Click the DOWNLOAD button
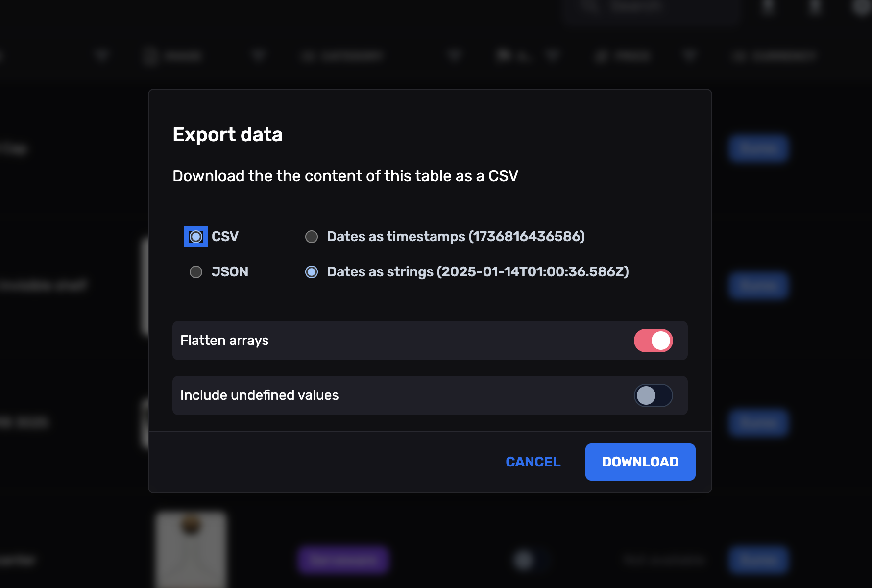Viewport: 872px width, 588px height. (640, 462)
